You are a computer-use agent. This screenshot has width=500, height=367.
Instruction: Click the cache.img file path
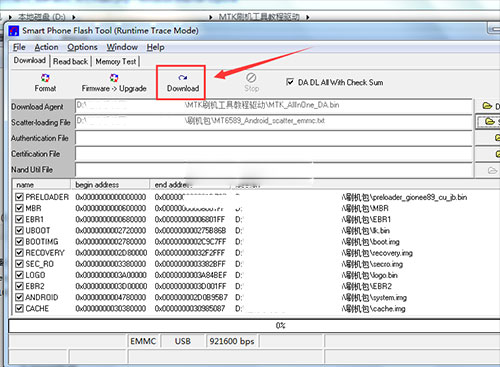373,309
